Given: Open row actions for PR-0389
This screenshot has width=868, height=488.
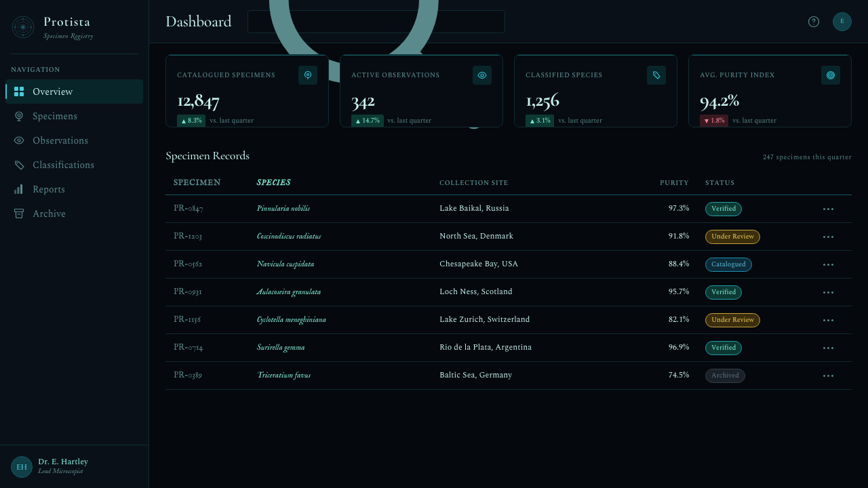Looking at the screenshot, I should [829, 375].
